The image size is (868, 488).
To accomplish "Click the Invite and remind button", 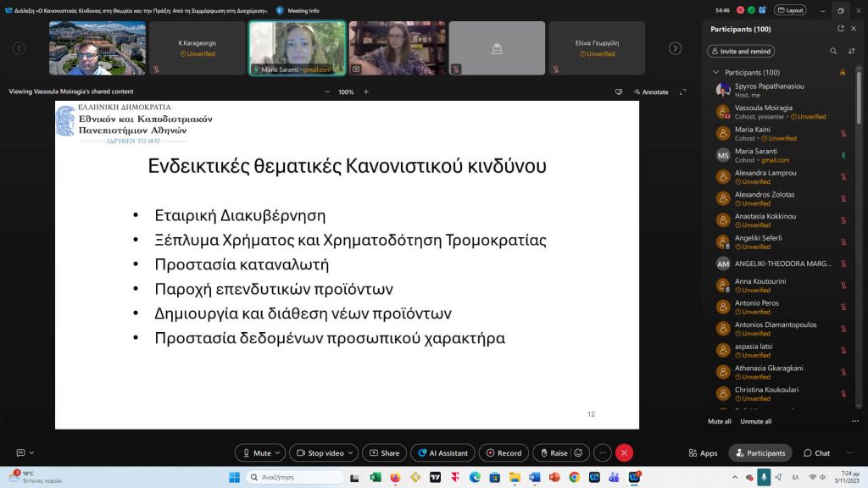I will 740,51.
